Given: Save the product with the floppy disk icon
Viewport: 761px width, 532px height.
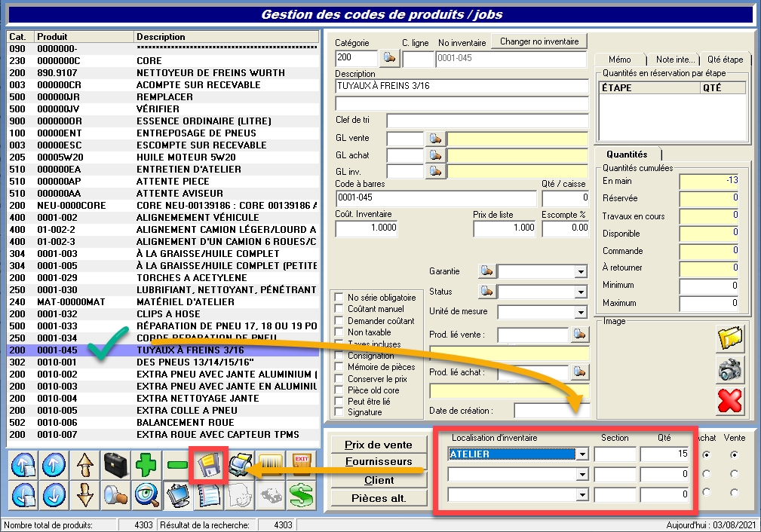Looking at the screenshot, I should pos(208,465).
